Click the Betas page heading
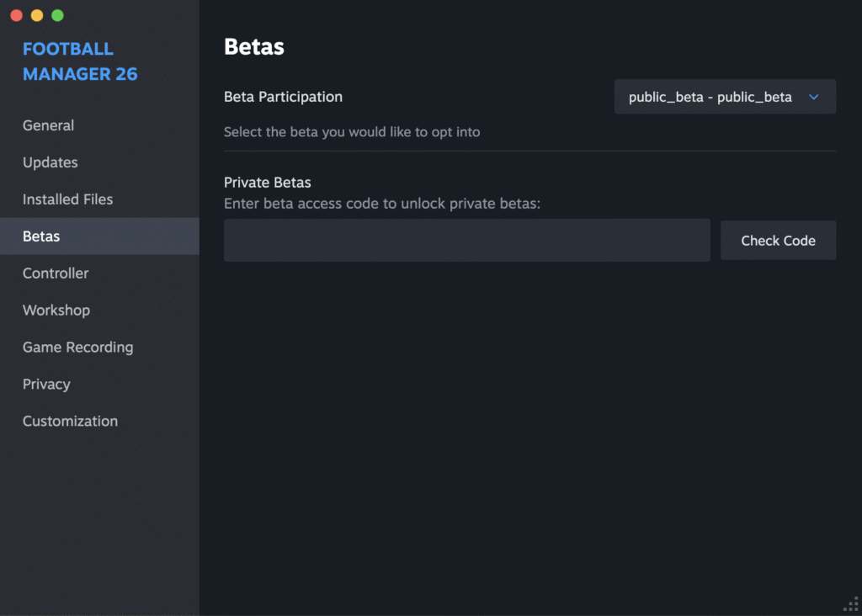The image size is (862, 616). tap(254, 47)
